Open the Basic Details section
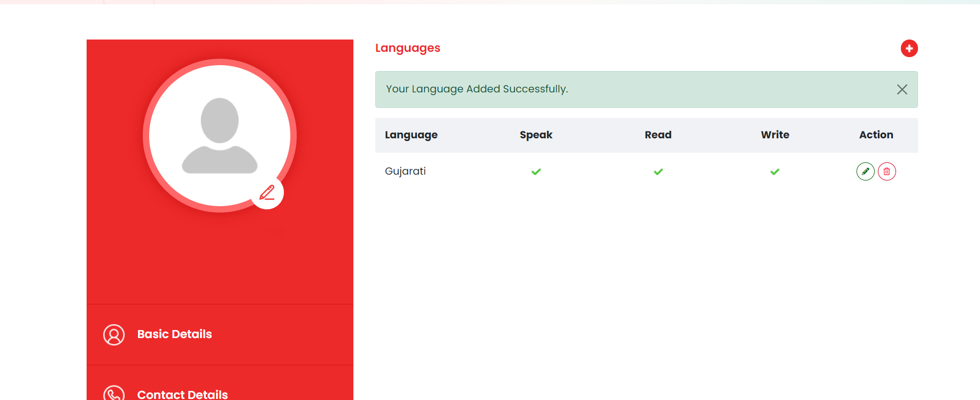 click(174, 334)
